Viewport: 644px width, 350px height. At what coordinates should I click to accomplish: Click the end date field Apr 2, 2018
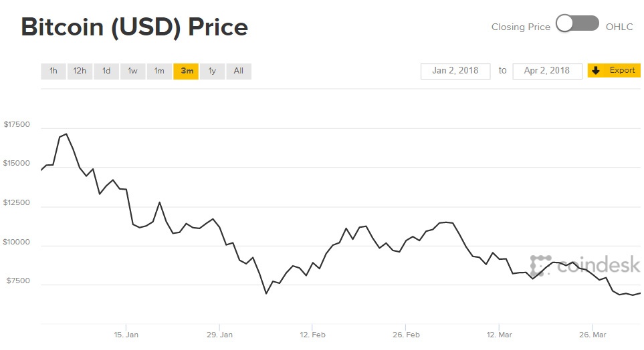pyautogui.click(x=547, y=71)
